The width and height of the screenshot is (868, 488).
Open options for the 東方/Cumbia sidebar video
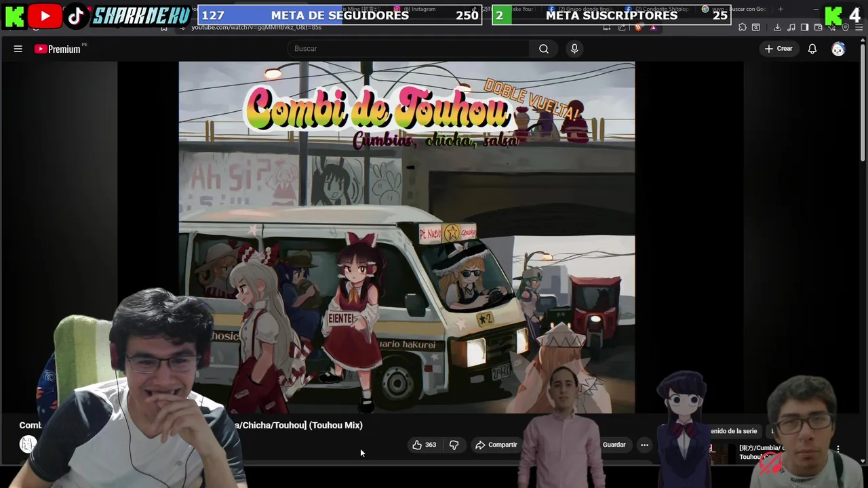coord(837,449)
